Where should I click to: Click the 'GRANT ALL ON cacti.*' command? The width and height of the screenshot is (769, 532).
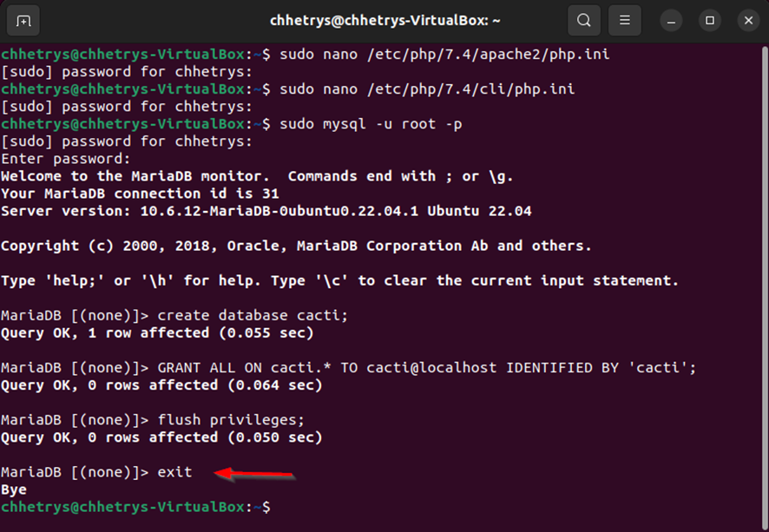427,368
